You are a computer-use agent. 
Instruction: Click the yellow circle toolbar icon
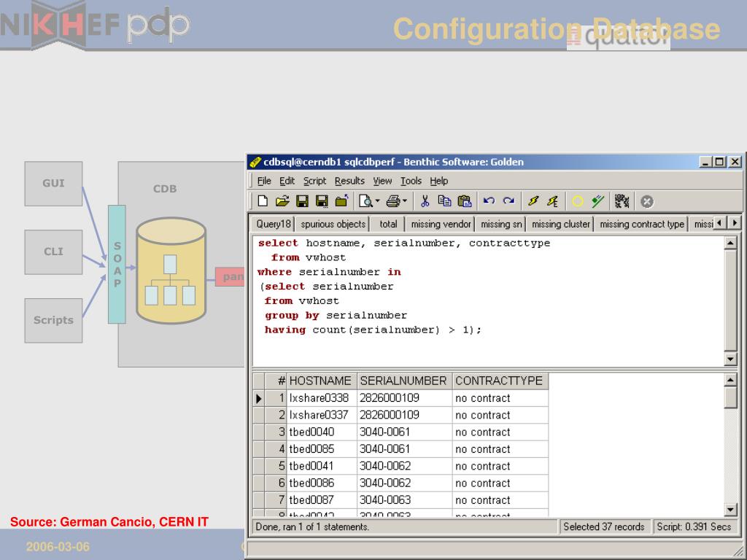click(578, 201)
